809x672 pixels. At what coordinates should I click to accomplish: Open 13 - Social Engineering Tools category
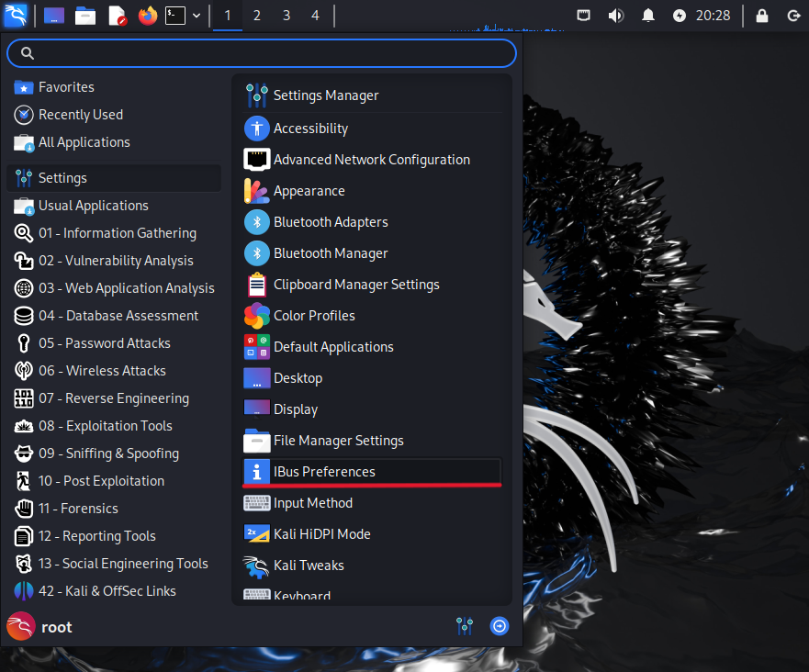pos(114,563)
